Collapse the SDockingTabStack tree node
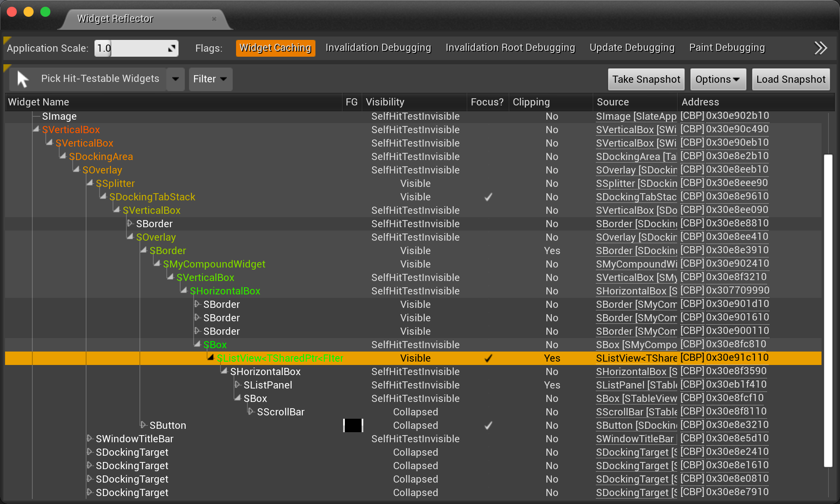 pos(103,196)
